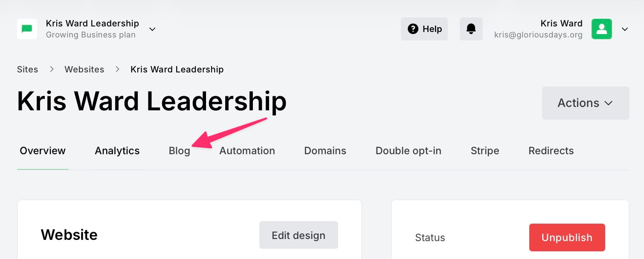This screenshot has height=259, width=644.
Task: Open the Redirects tab
Action: click(x=551, y=151)
